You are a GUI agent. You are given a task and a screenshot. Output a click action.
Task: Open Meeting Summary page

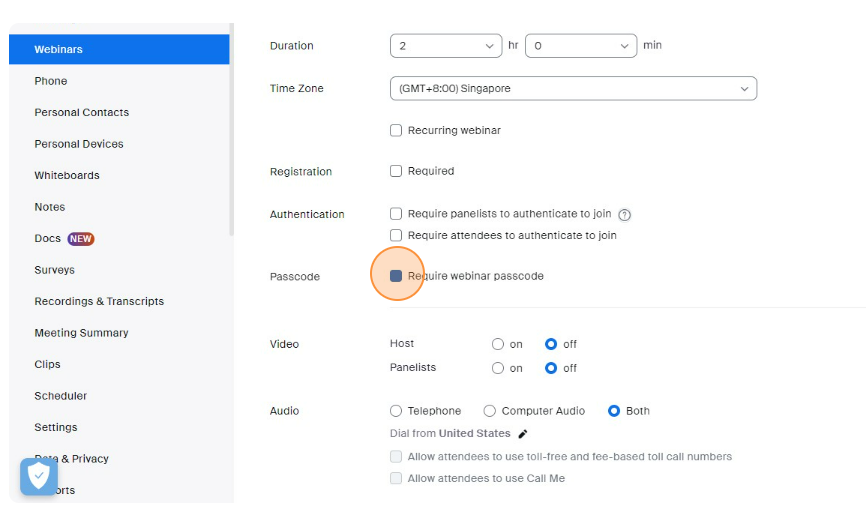point(81,333)
